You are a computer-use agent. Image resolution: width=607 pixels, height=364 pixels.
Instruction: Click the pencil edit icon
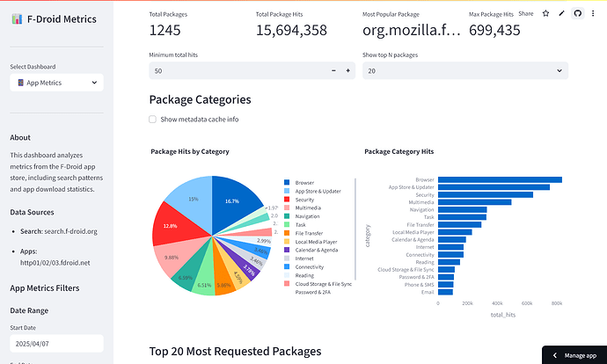pos(562,14)
